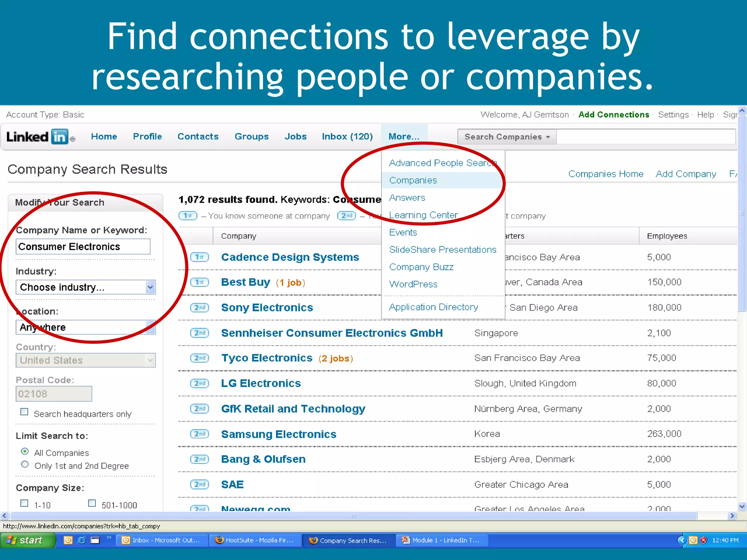Click 2nd degree badge beside Samsung Electronics
747x560 pixels.
[x=200, y=434]
